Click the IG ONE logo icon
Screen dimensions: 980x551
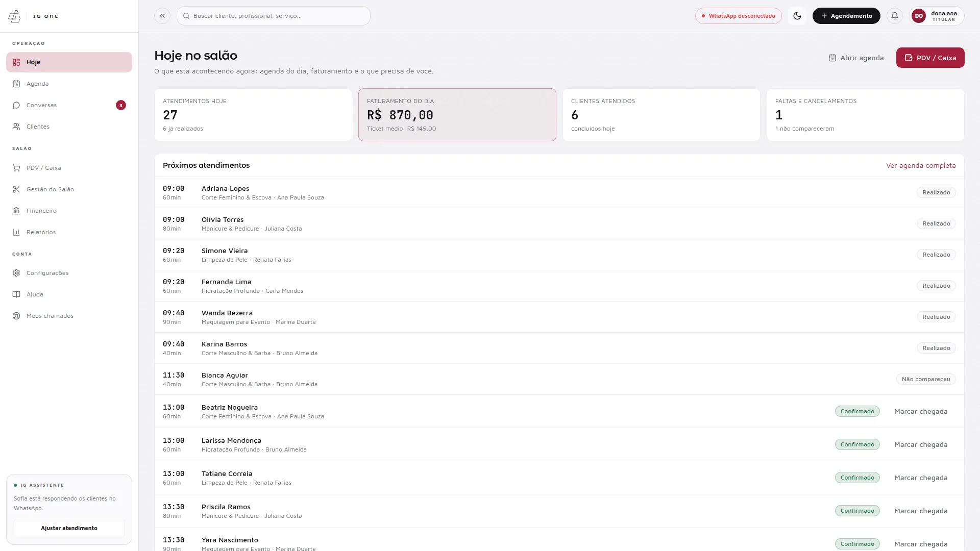pos(14,16)
